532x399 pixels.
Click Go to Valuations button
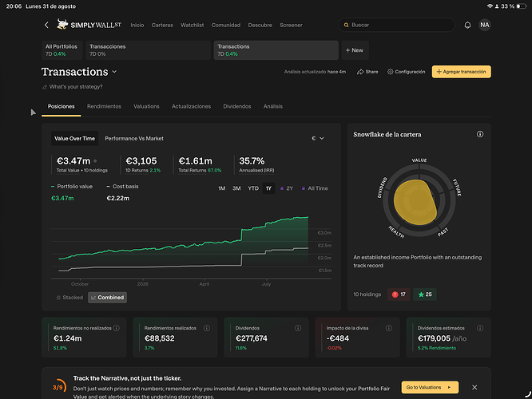(x=430, y=387)
